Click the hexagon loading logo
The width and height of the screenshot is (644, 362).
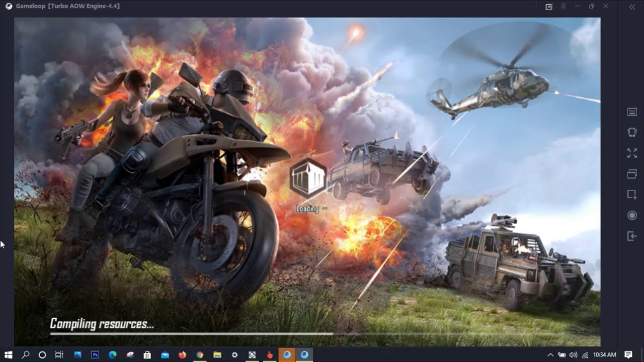308,177
